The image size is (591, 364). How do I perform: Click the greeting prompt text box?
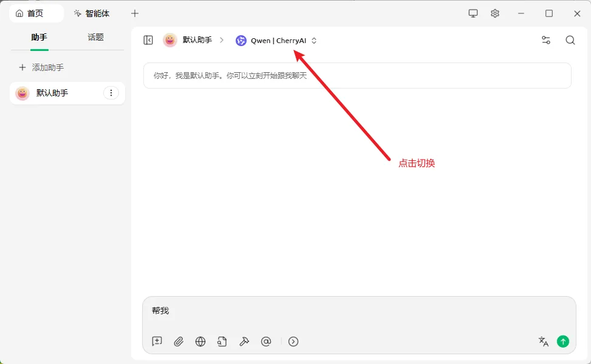(x=357, y=76)
